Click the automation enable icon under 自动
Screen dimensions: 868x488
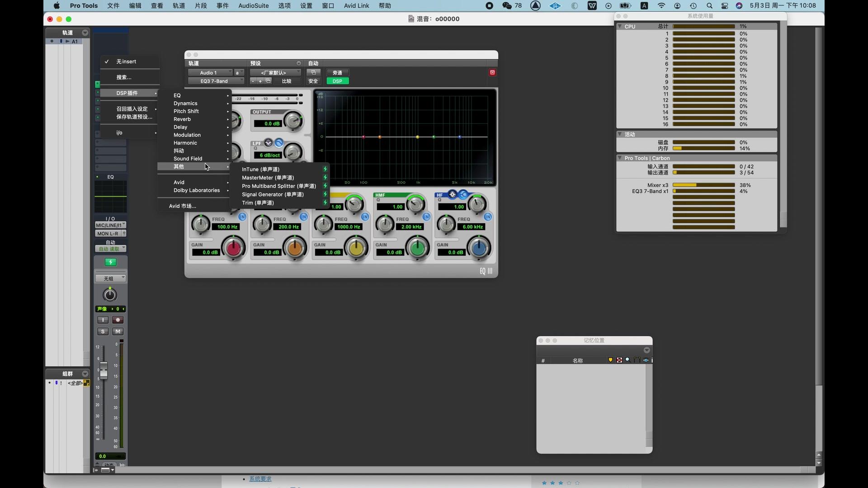tap(313, 72)
